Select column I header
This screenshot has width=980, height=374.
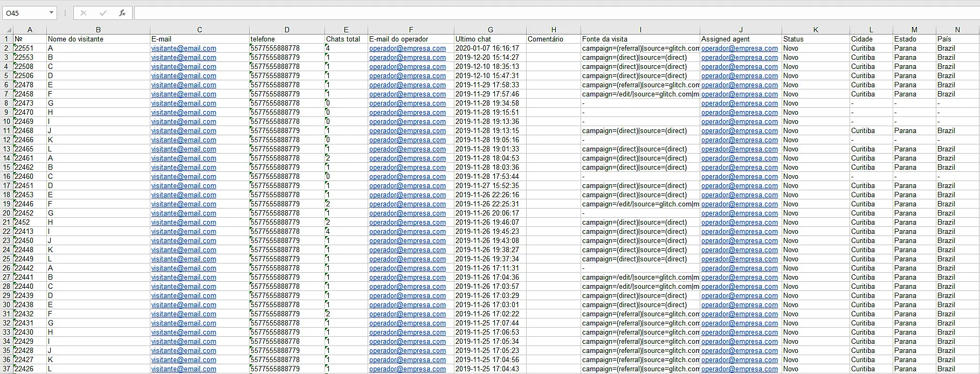tap(640, 30)
